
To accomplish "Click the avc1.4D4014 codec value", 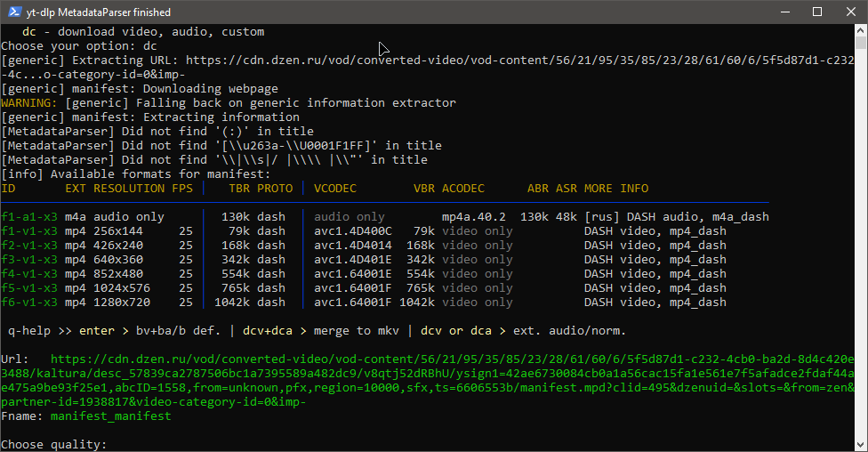I will coord(353,246).
